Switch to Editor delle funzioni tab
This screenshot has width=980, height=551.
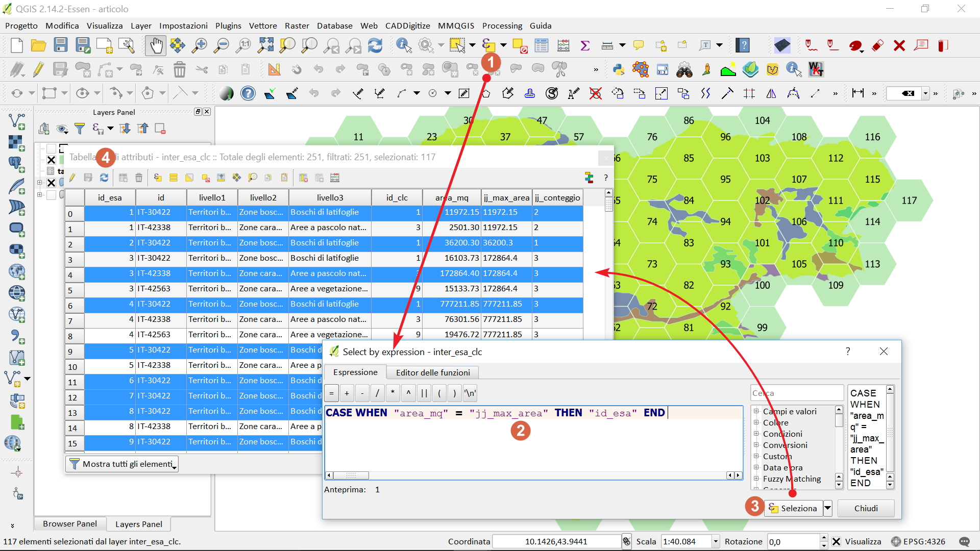click(x=432, y=372)
